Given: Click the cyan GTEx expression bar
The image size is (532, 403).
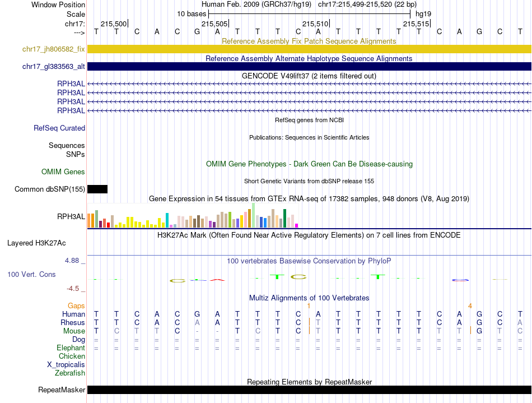Looking at the screenshot, I should (167, 220).
